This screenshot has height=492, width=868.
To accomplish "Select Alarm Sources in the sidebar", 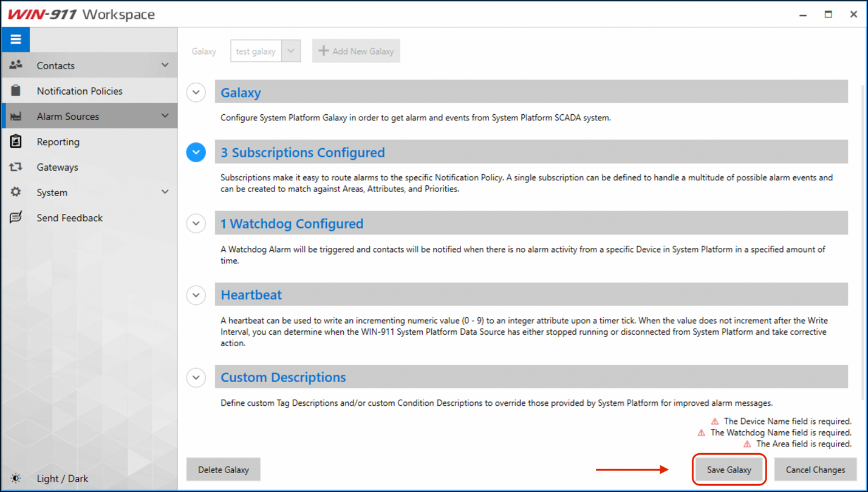I will coord(90,116).
